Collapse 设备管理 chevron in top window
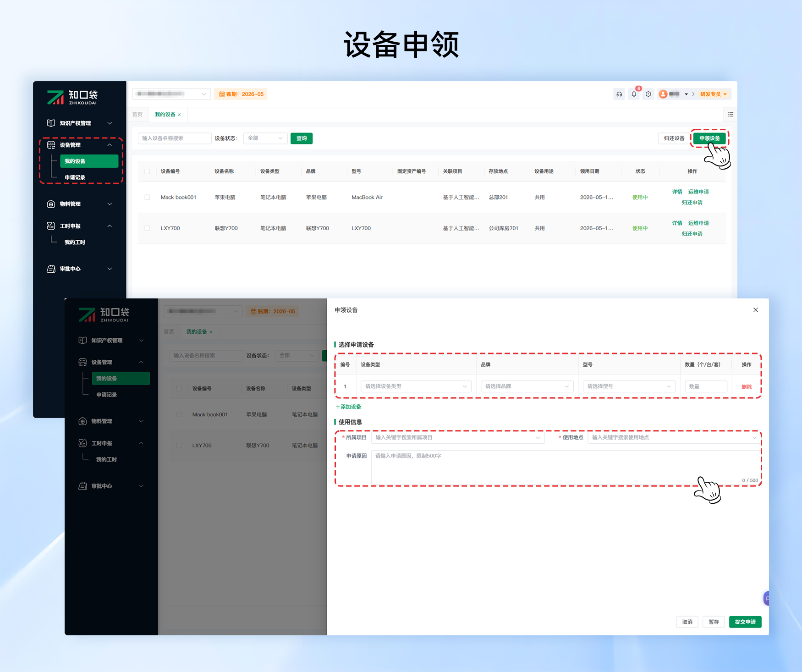Viewport: 802px width, 672px height. 110,145
